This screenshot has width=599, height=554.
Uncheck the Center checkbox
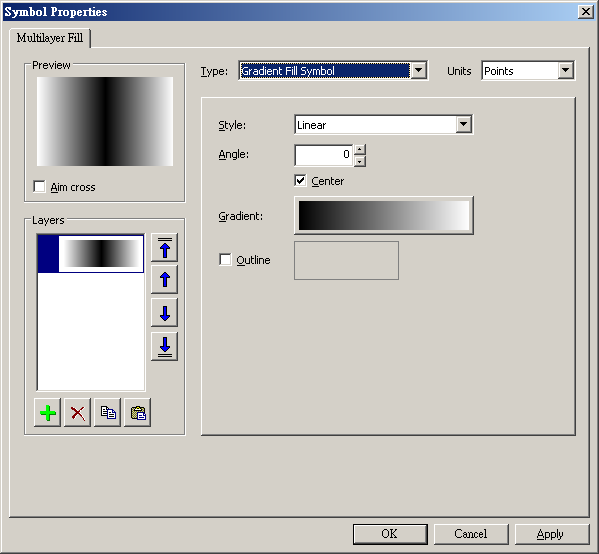pos(300,180)
